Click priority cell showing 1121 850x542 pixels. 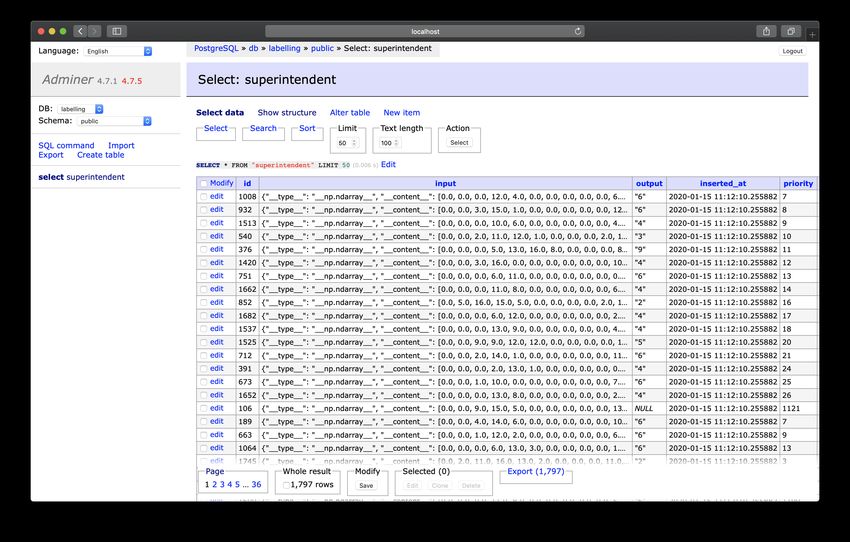click(x=798, y=409)
